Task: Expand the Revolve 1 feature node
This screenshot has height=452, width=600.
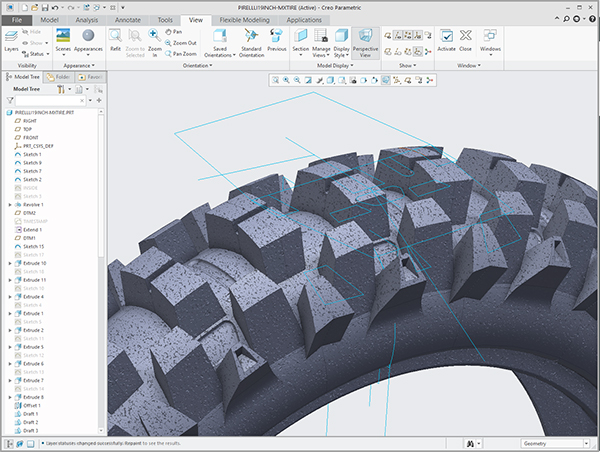Action: click(x=10, y=205)
